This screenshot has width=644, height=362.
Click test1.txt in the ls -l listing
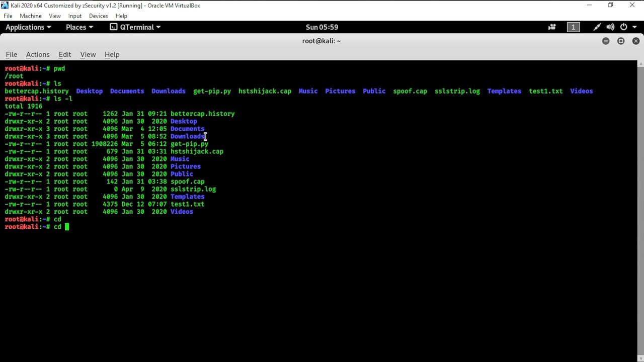187,204
